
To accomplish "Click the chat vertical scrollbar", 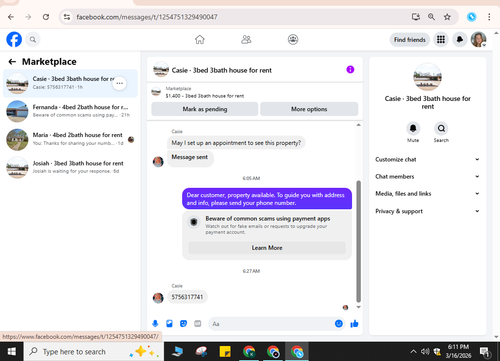I will pyautogui.click(x=358, y=241).
